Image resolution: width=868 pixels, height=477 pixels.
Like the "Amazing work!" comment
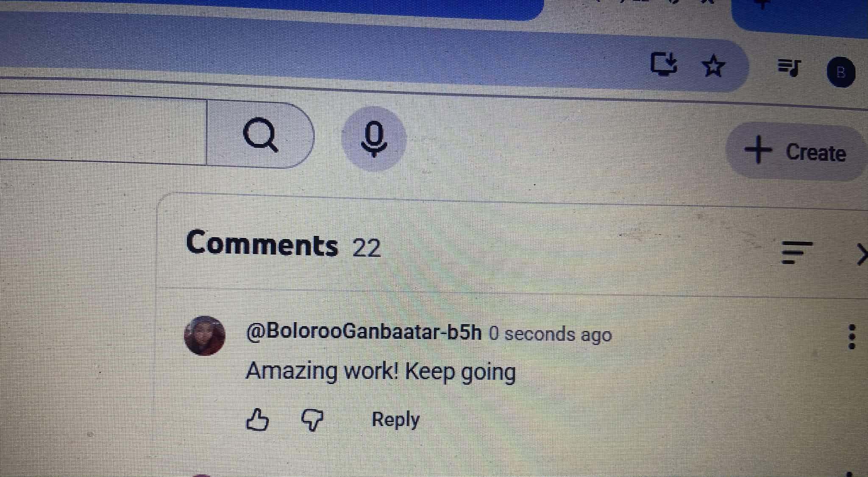(x=257, y=420)
